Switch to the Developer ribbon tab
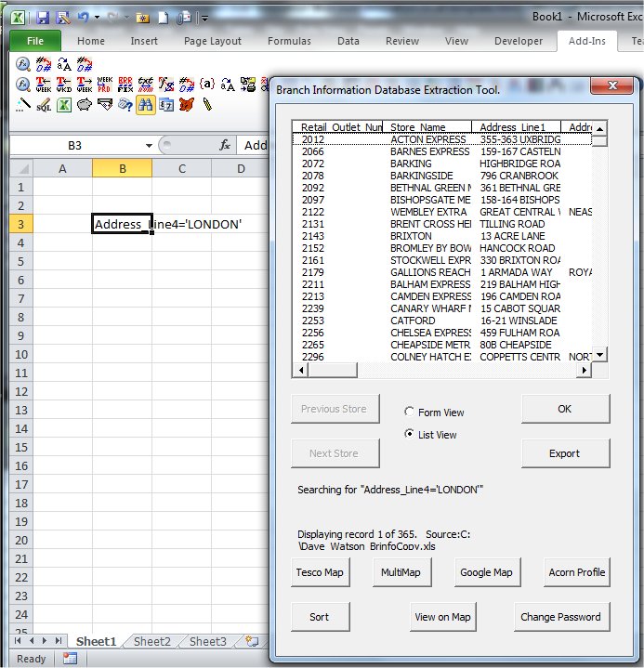Screen dimensions: 644x668 click(519, 41)
